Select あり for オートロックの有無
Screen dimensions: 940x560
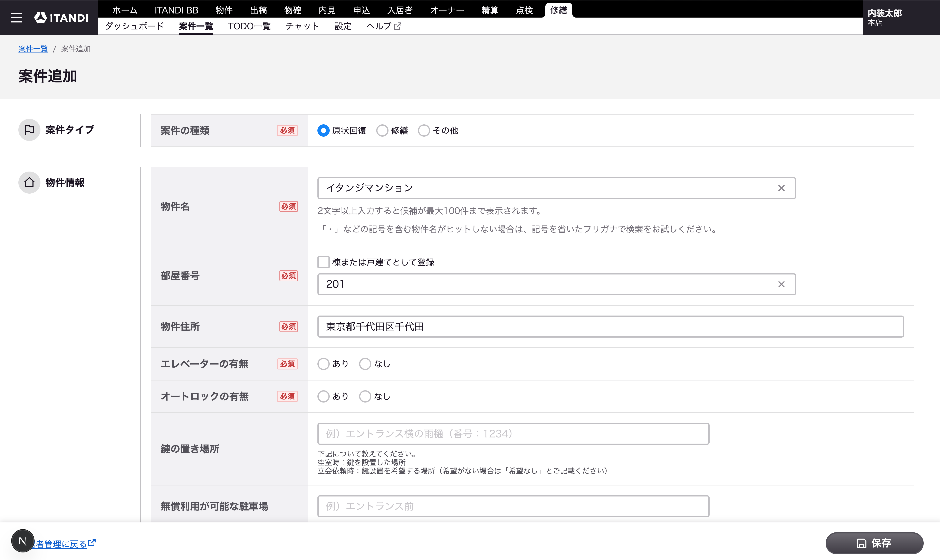pos(323,396)
